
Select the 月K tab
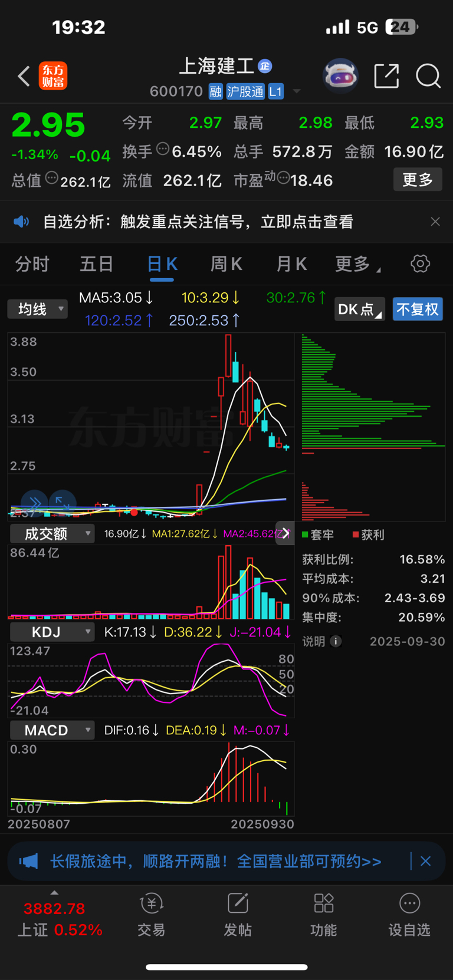tap(291, 264)
